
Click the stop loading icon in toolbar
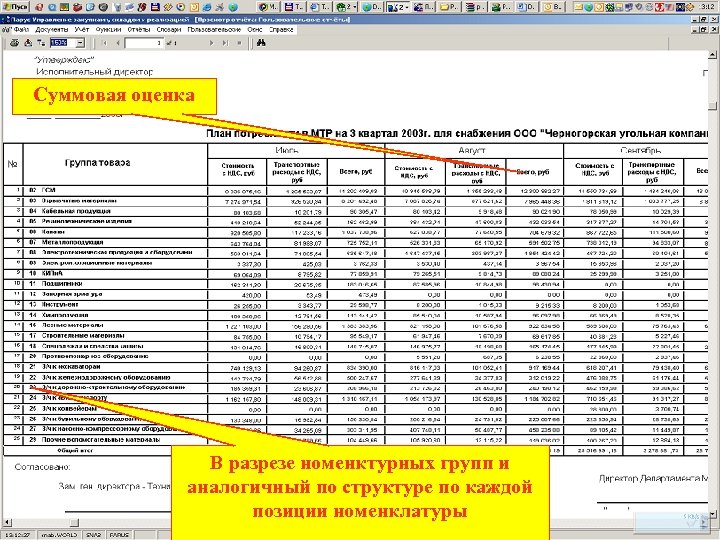239,43
